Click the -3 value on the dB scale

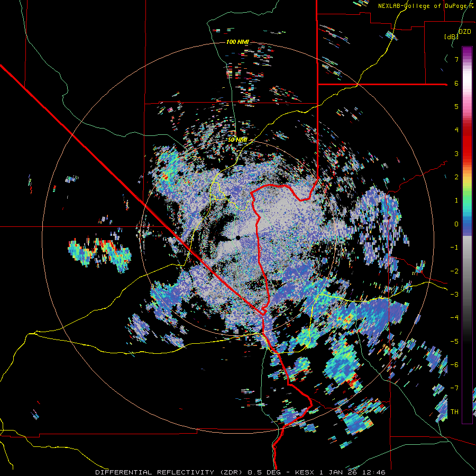tap(454, 294)
